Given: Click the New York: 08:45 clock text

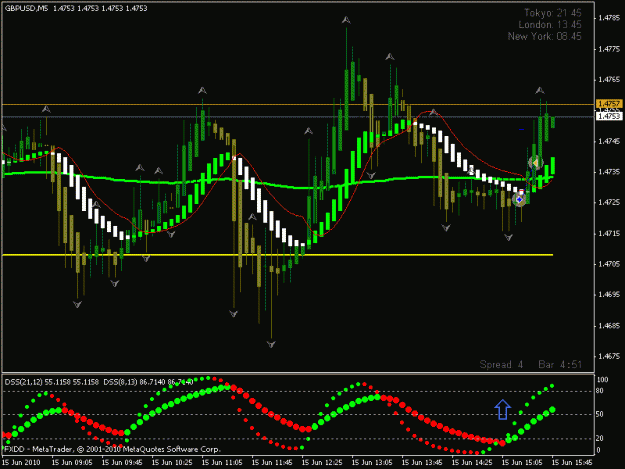Looking at the screenshot, I should 544,37.
